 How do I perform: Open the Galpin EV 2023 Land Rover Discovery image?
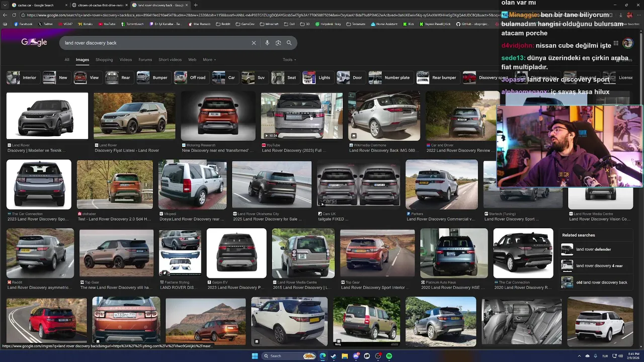click(x=236, y=253)
